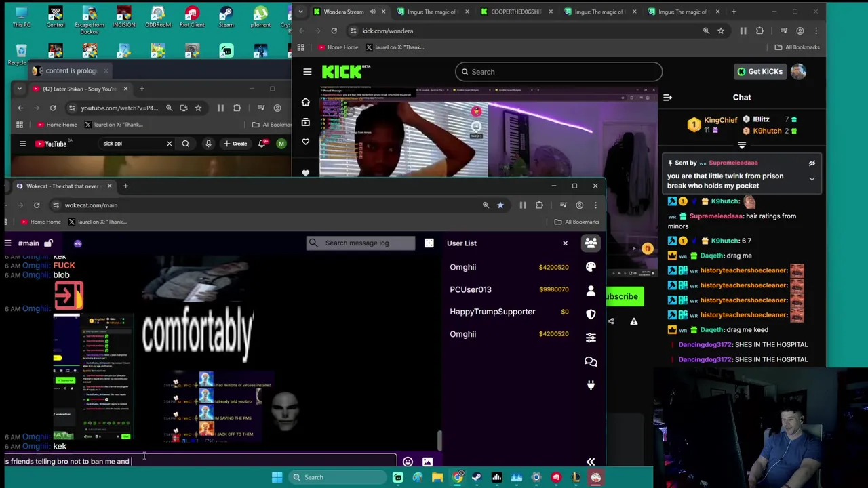
Task: Open Home Home bookmark in Wokecat window
Action: pyautogui.click(x=41, y=222)
